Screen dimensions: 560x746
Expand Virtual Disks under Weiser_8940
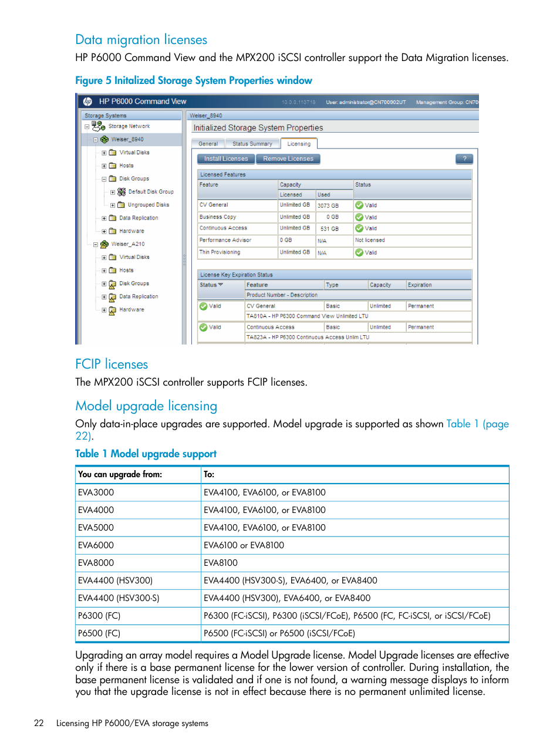[x=104, y=153]
